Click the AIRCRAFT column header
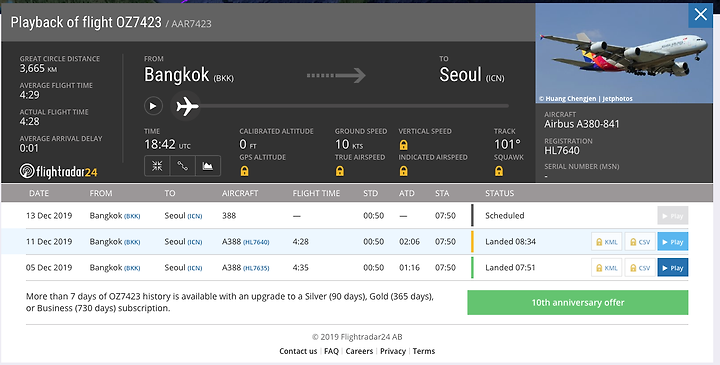This screenshot has height=365, width=720. (x=240, y=193)
